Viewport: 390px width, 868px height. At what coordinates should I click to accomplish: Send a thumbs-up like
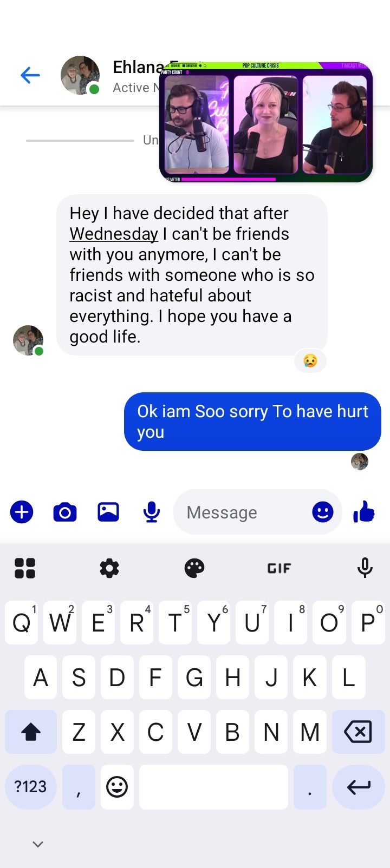click(364, 511)
